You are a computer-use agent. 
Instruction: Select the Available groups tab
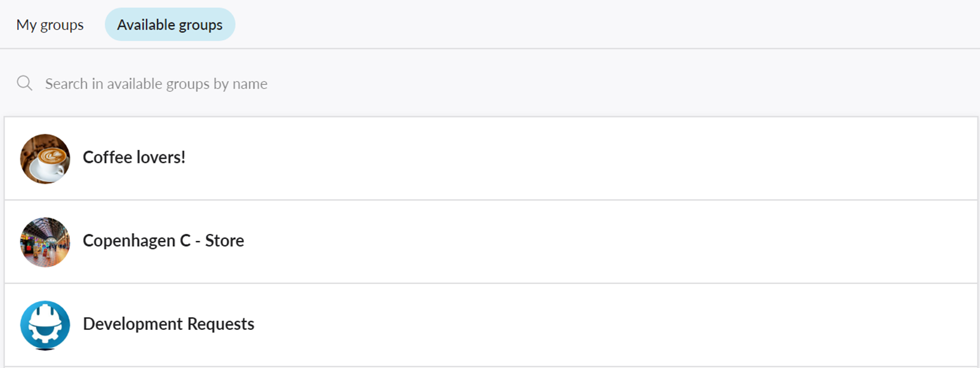[170, 25]
